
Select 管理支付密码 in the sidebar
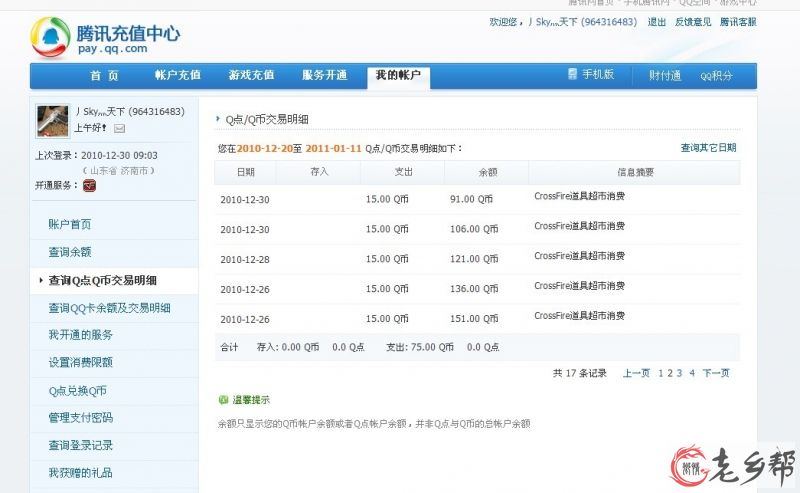click(80, 417)
